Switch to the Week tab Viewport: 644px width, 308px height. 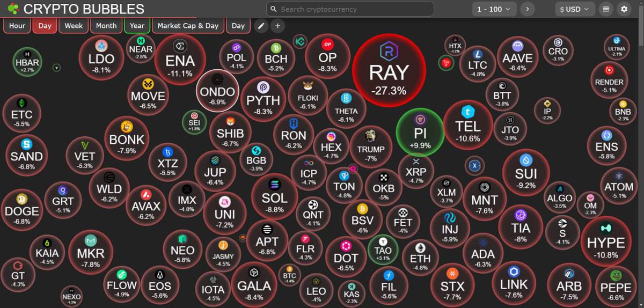pyautogui.click(x=74, y=26)
